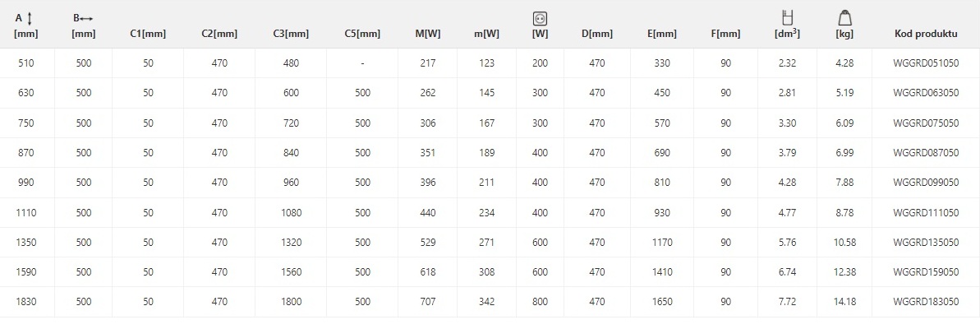Select the 630 height cell
This screenshot has width=980, height=329.
pyautogui.click(x=26, y=93)
